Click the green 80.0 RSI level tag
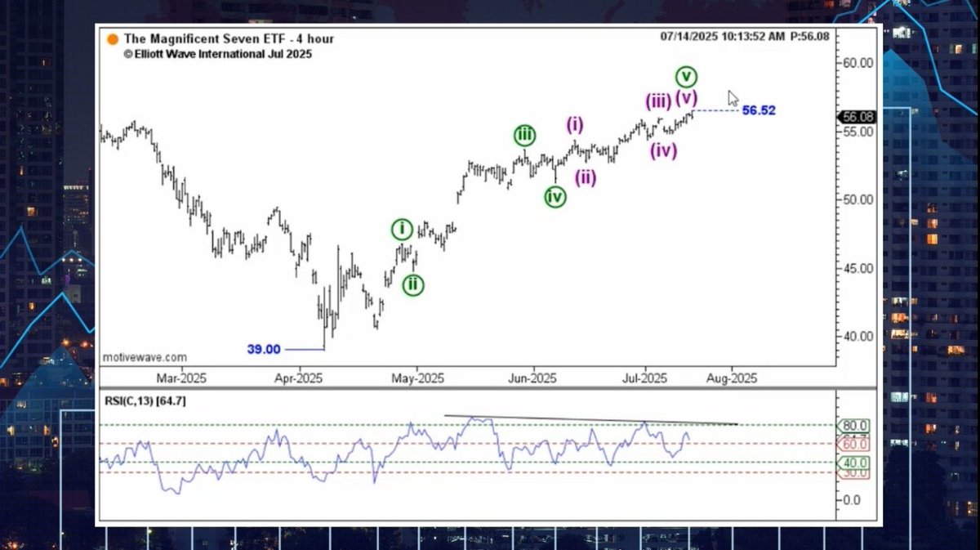Screen dimensions: 980x550 click(x=854, y=426)
